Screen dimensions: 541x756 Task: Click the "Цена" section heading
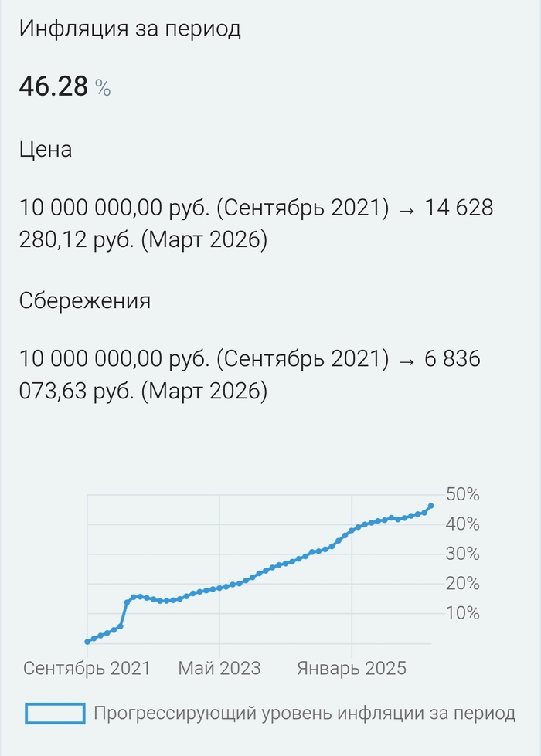click(46, 149)
